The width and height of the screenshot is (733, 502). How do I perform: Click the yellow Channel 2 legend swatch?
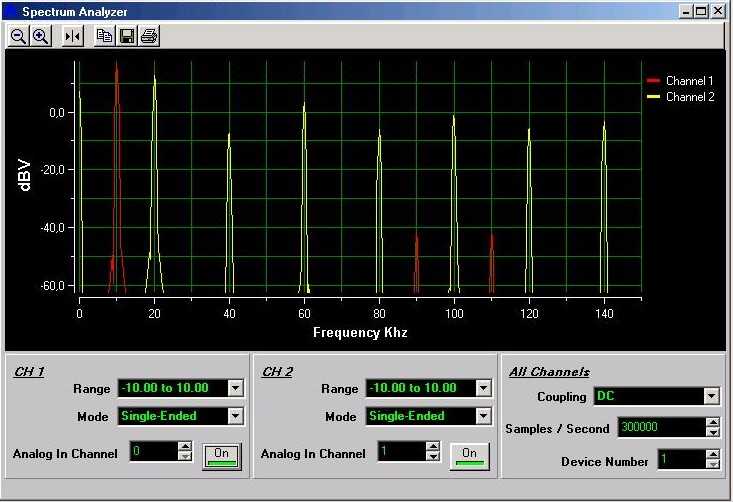653,97
